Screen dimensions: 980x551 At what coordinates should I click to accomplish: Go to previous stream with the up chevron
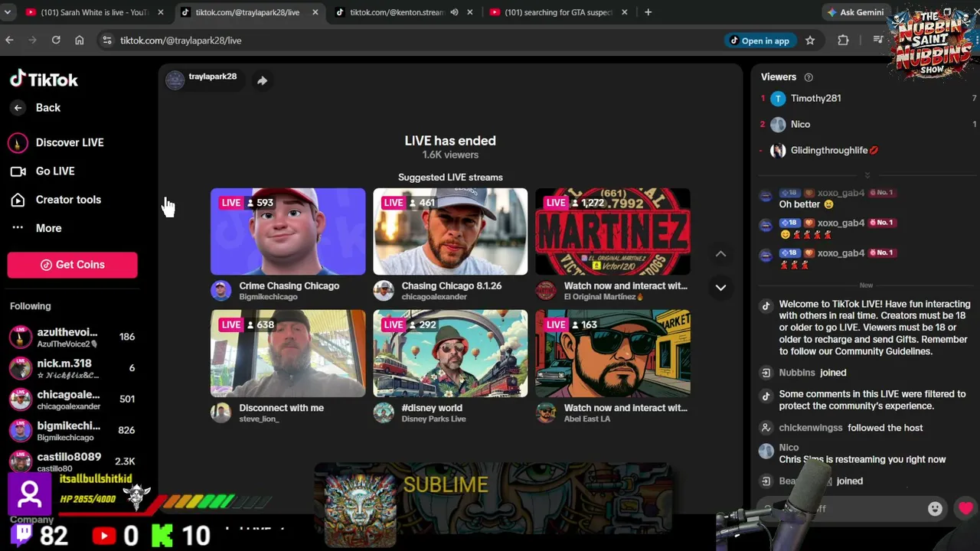tap(720, 254)
